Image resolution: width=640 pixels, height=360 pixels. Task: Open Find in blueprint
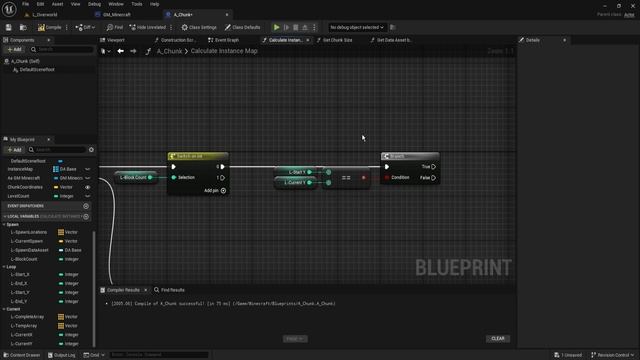click(115, 27)
